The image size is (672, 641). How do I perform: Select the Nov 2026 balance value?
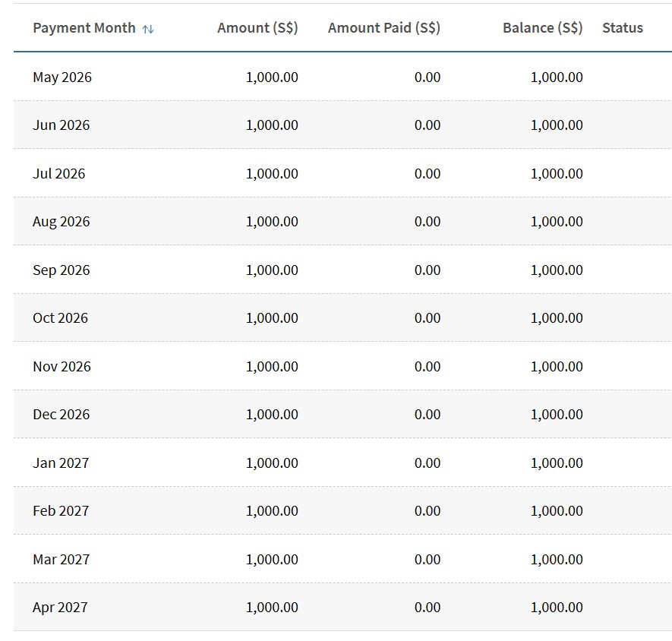tap(557, 367)
